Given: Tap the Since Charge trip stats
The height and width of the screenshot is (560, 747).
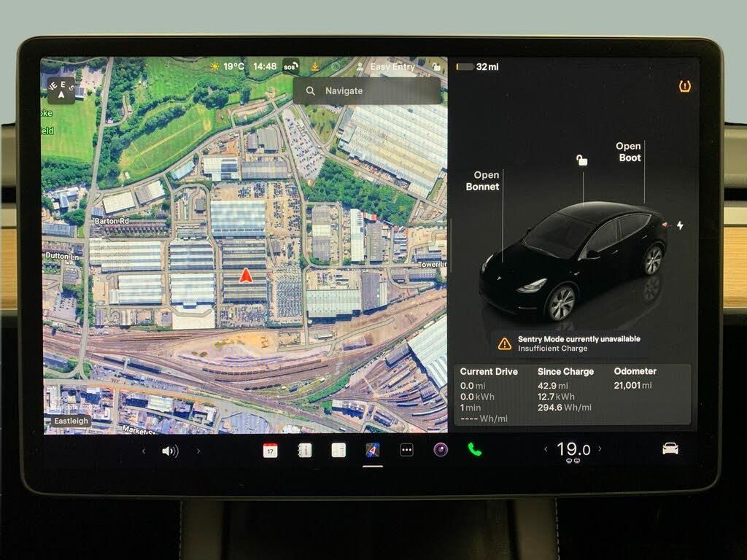Looking at the screenshot, I should (565, 389).
